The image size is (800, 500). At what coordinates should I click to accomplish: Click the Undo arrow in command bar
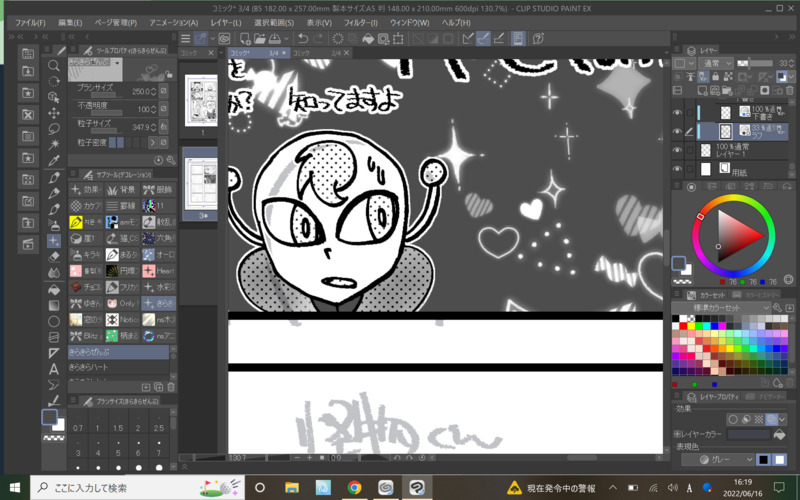[303, 39]
